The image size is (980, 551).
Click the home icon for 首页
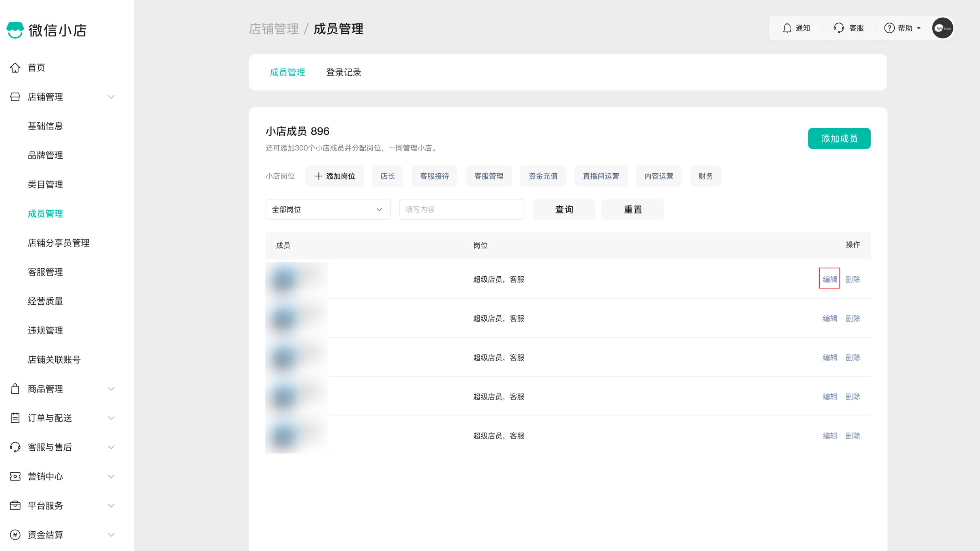(15, 67)
